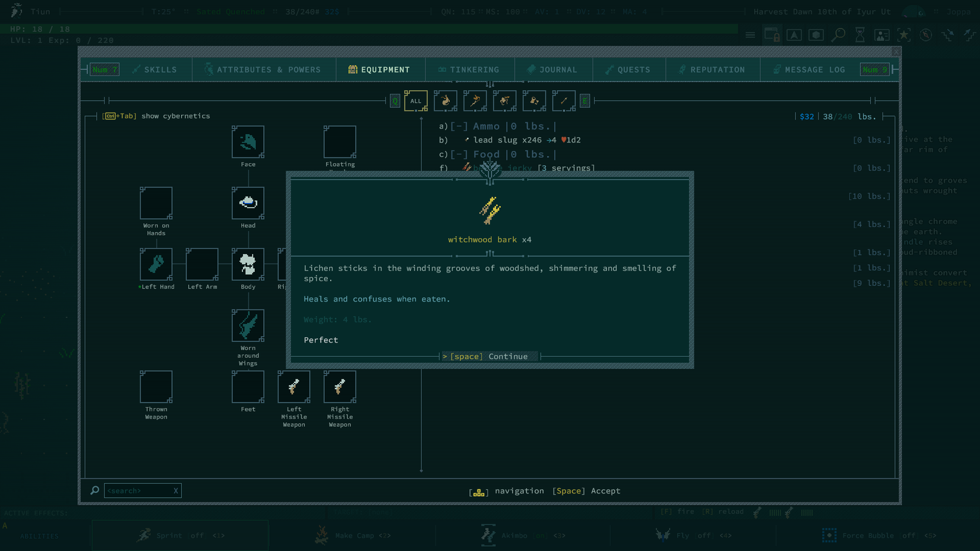Click the star point-of-interest toolbar icon
This screenshot has height=551, width=980.
pos(904,34)
